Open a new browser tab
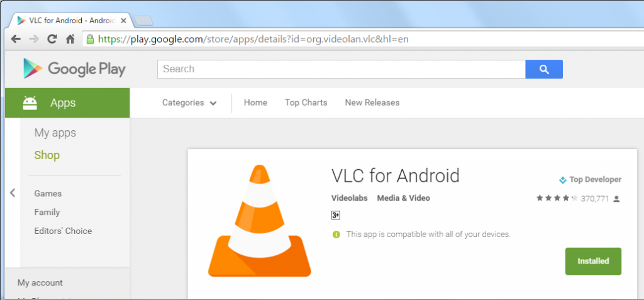644x300 pixels. tap(143, 21)
